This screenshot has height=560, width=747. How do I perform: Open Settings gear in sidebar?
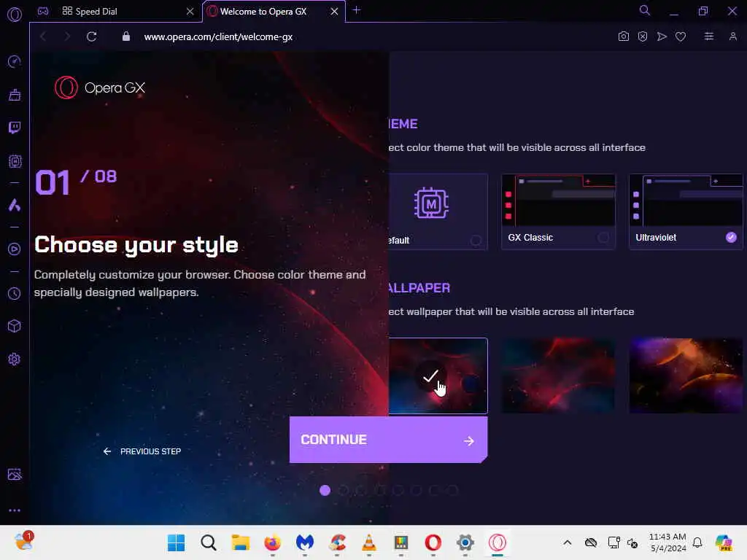point(15,359)
